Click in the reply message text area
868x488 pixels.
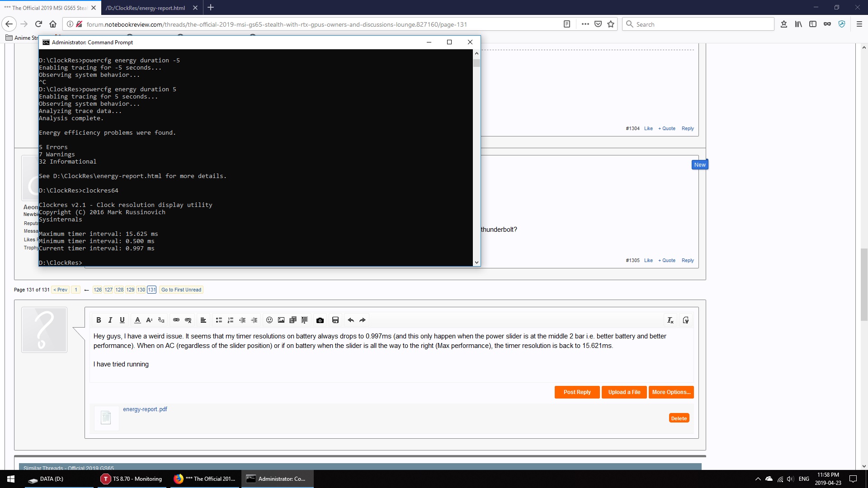pos(392,355)
